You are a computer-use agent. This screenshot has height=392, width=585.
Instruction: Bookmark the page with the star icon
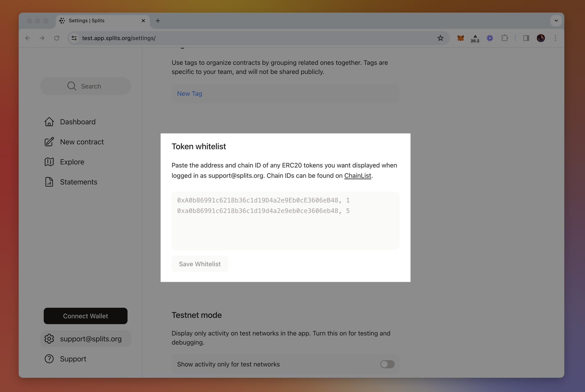pos(440,38)
